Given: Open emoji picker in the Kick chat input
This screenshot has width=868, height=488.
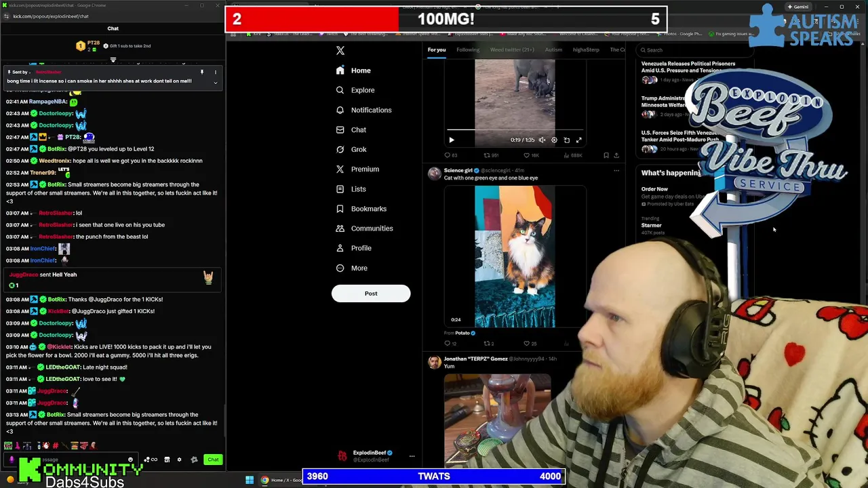Looking at the screenshot, I should [x=131, y=460].
